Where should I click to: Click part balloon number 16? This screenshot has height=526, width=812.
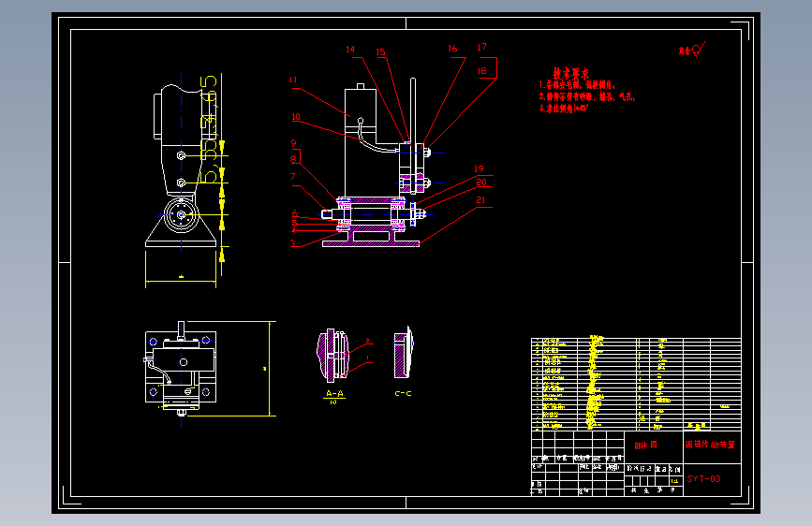(x=452, y=49)
